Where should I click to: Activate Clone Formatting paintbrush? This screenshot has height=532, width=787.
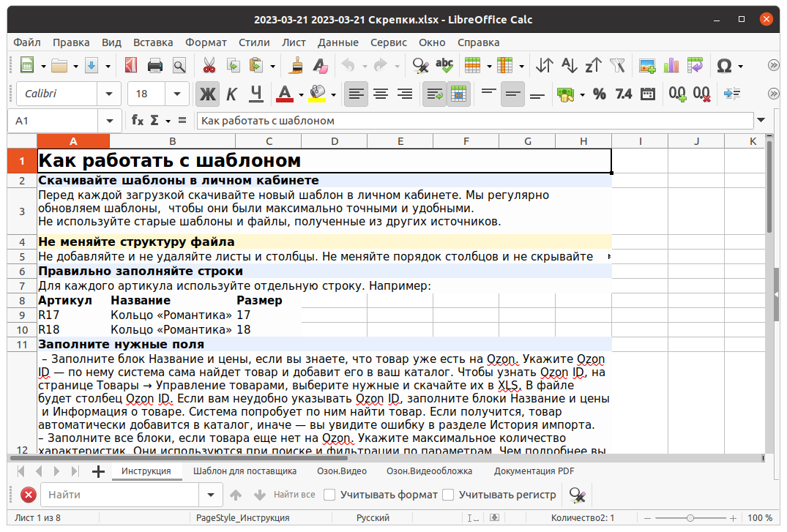tap(296, 66)
